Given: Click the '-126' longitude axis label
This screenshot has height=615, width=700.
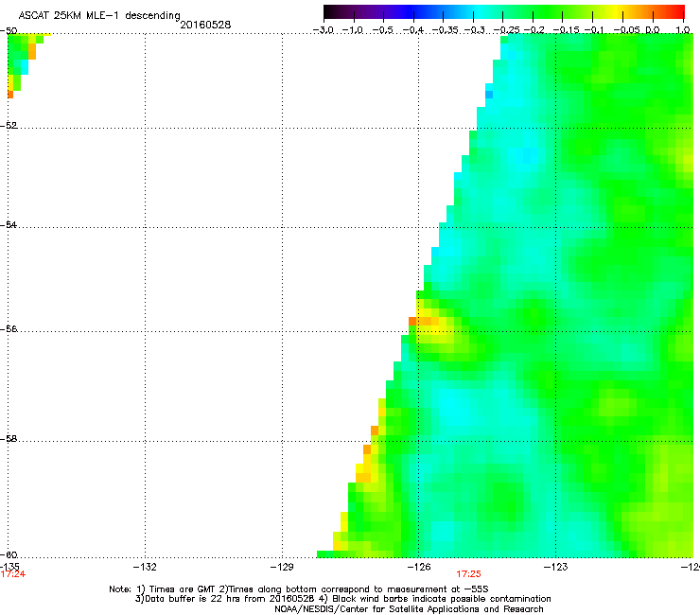Looking at the screenshot, I should [x=419, y=567].
